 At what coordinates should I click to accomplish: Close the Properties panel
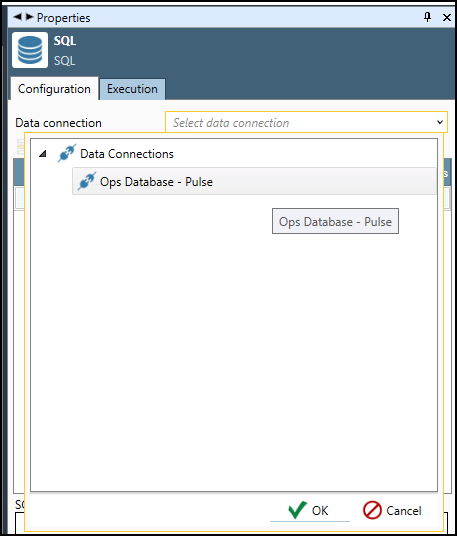coord(446,17)
